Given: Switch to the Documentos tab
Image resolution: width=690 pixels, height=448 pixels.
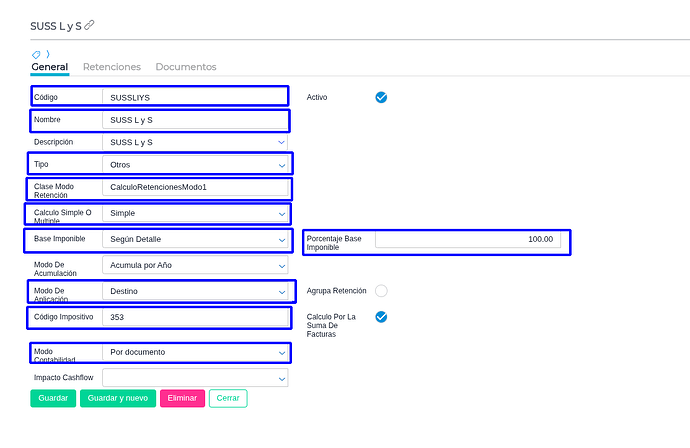Looking at the screenshot, I should coord(186,67).
